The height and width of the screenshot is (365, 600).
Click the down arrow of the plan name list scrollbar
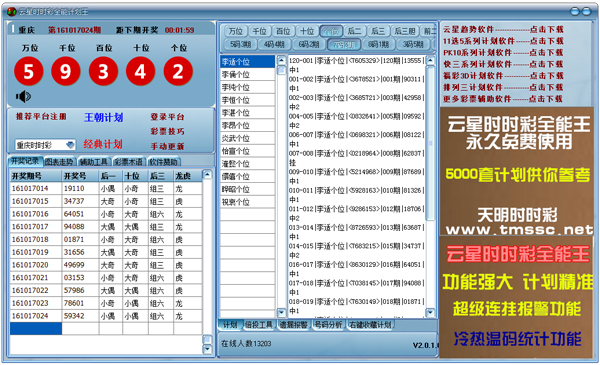coord(281,313)
